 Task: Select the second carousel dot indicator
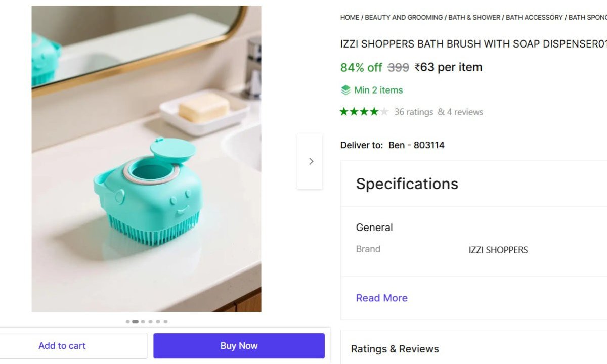tap(135, 321)
